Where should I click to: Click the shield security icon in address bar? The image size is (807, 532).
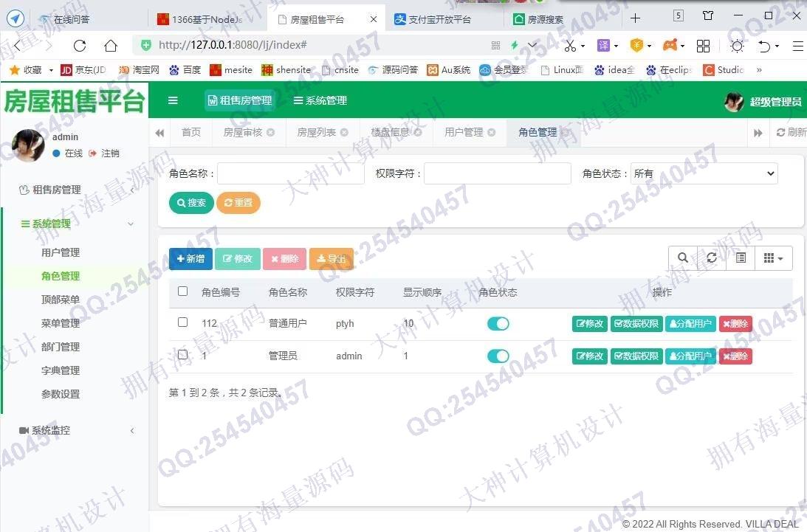(x=146, y=45)
